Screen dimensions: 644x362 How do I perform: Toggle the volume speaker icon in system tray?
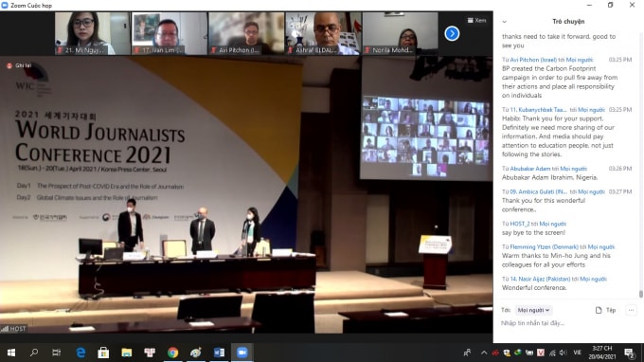pyautogui.click(x=563, y=353)
